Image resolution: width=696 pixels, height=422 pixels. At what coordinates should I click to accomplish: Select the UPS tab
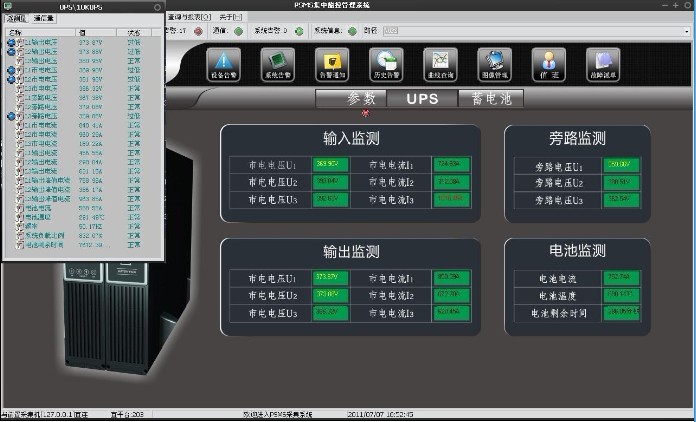click(x=422, y=99)
